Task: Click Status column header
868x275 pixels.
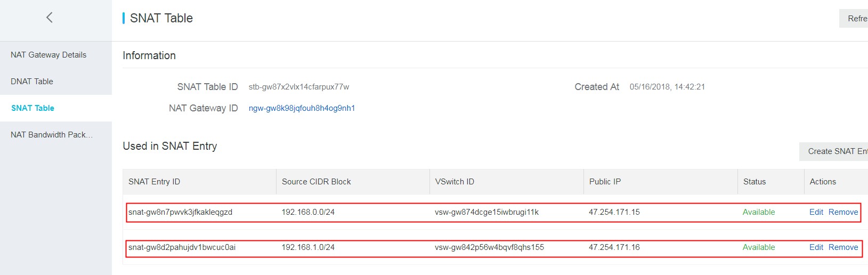Action: (755, 182)
